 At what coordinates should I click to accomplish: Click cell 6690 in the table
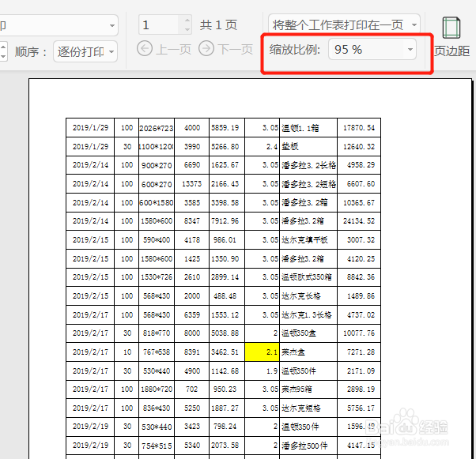click(191, 165)
